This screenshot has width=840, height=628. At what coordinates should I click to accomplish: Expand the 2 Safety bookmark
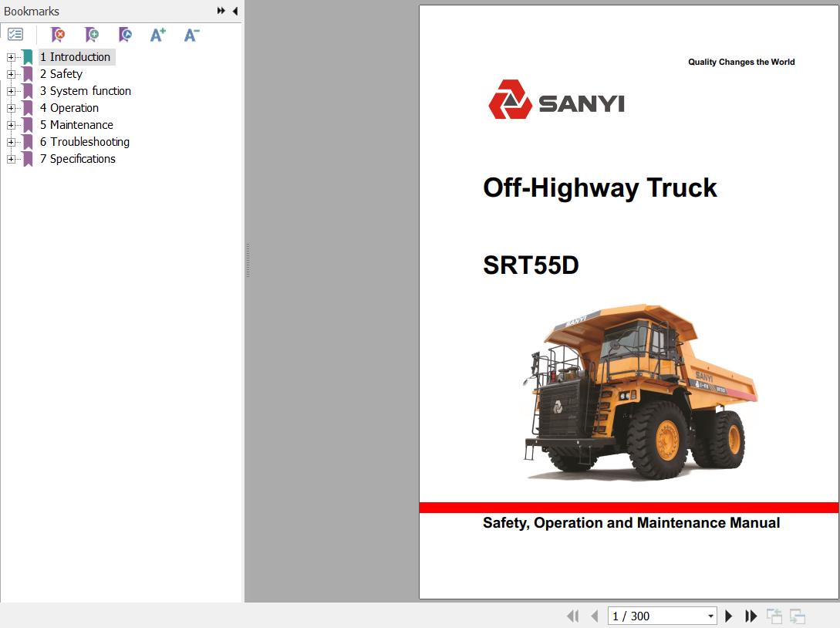coord(11,74)
